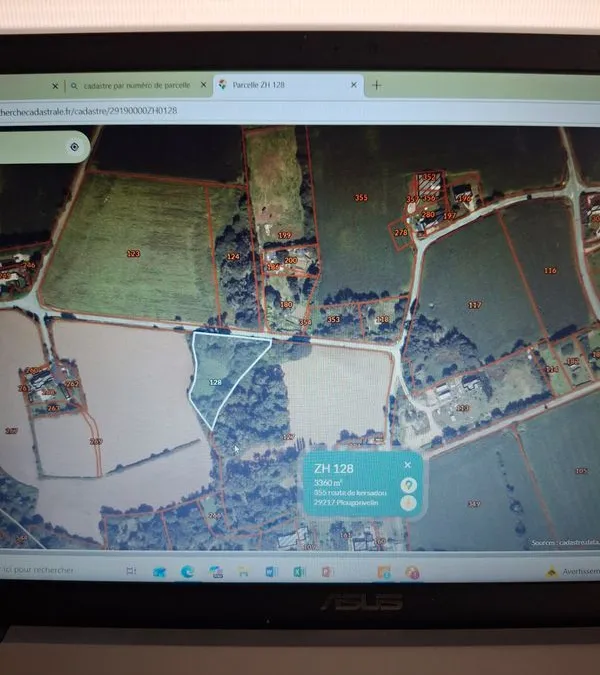Click the 'Sources : cadastre.data' attribution link

[x=565, y=542]
